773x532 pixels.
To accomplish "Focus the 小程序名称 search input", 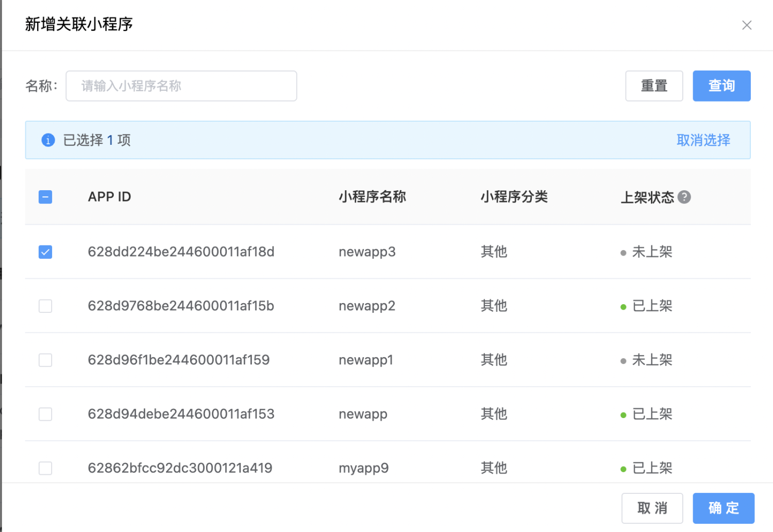I will click(x=181, y=86).
